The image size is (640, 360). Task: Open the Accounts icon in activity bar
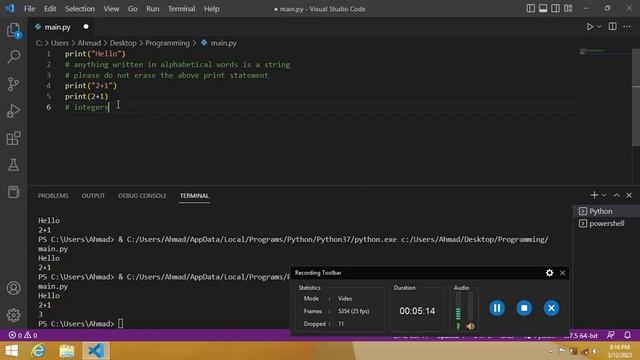[13, 288]
